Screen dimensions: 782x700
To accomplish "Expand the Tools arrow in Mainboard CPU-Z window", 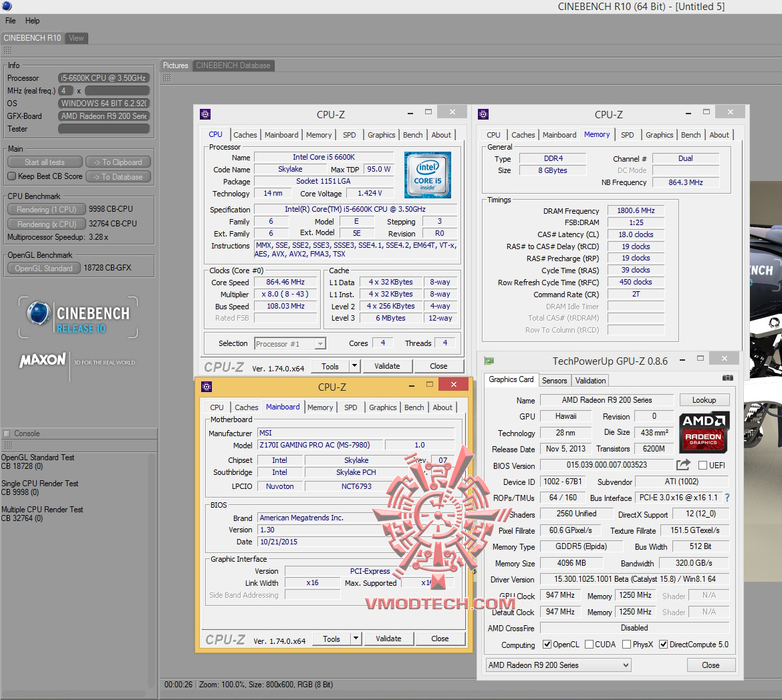I will pos(356,639).
